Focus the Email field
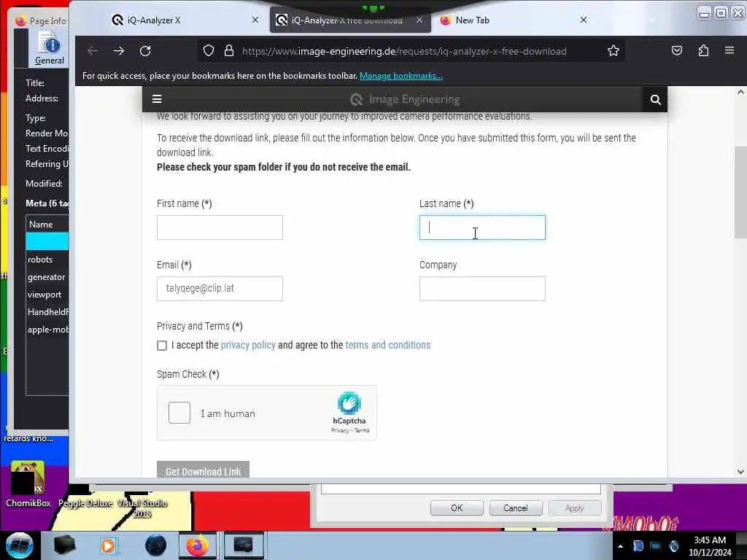747x560 pixels. [x=220, y=289]
